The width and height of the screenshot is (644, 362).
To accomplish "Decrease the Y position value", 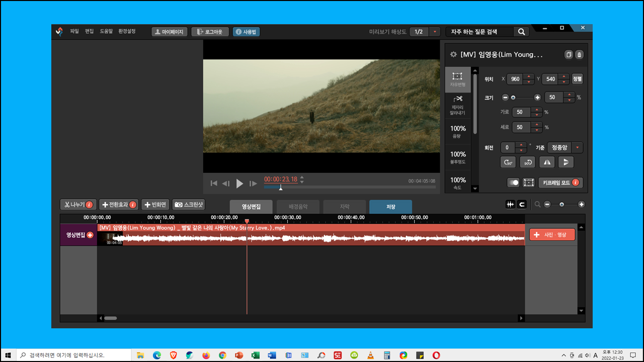I will click(x=564, y=81).
